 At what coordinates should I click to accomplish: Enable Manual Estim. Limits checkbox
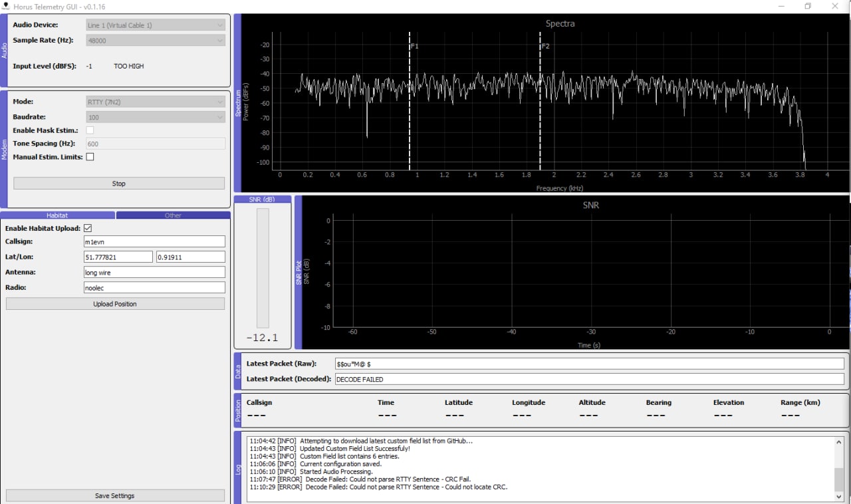[90, 157]
